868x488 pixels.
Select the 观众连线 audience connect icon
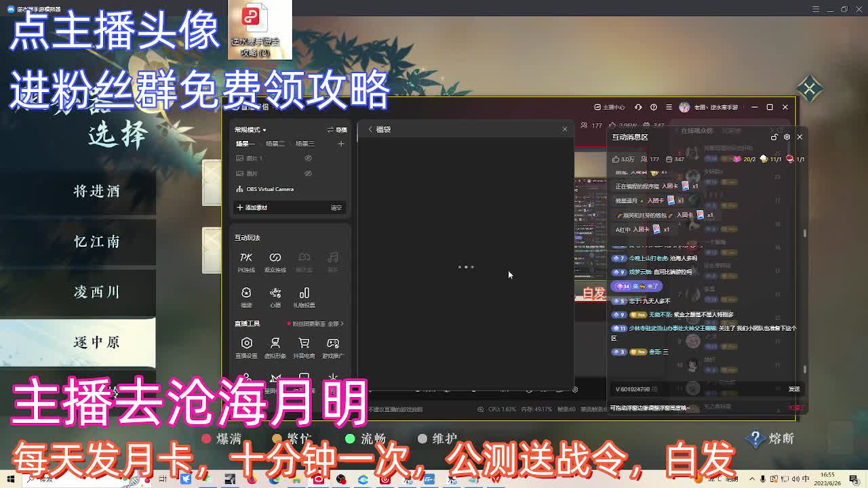[x=275, y=260]
